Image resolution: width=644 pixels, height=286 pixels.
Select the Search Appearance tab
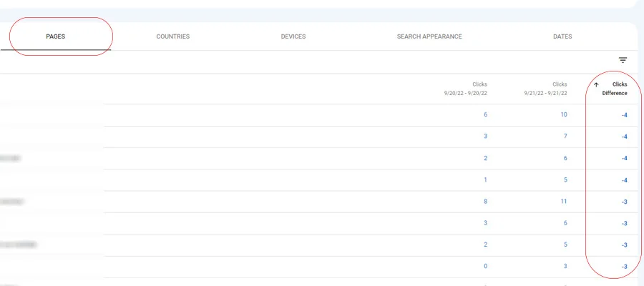[x=429, y=36]
